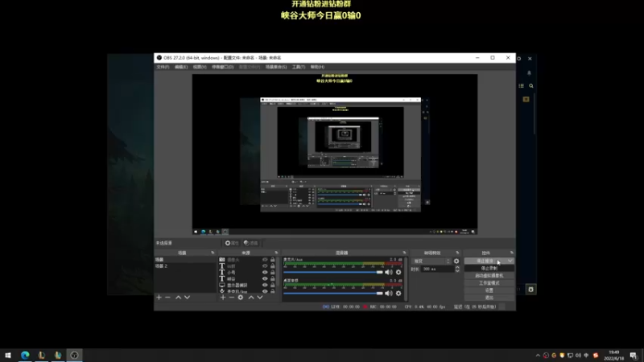Image resolution: width=644 pixels, height=362 pixels.
Task: Open Microsoft Edge from the taskbar
Action: click(25, 355)
